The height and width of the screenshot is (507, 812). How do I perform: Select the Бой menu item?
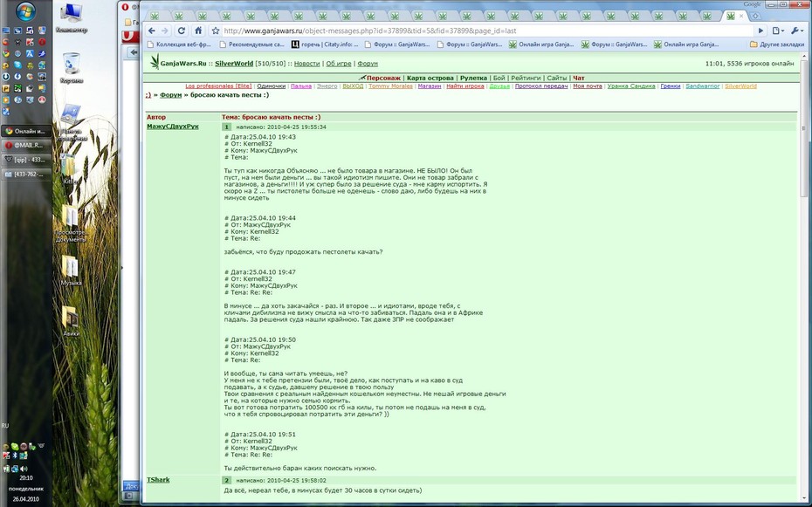click(499, 79)
